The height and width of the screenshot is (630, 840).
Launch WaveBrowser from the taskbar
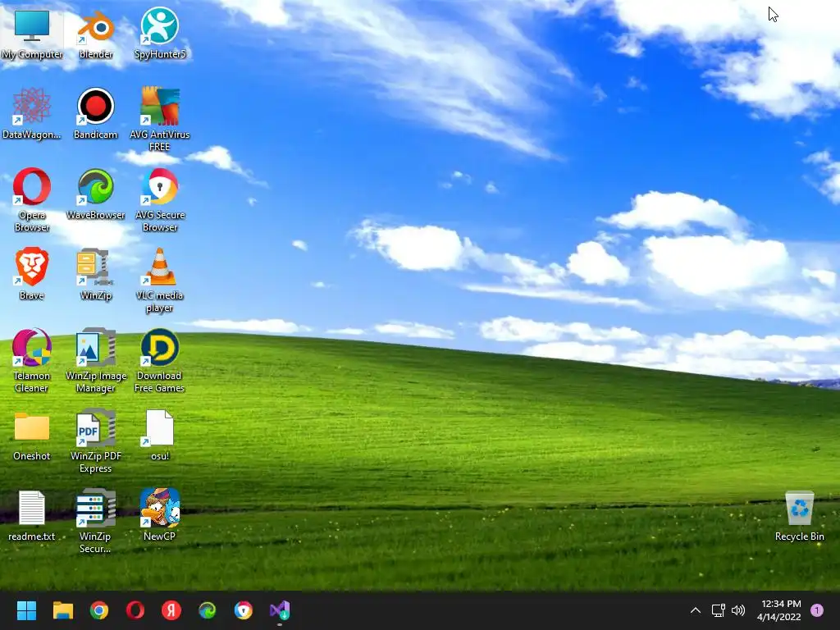[x=208, y=610]
